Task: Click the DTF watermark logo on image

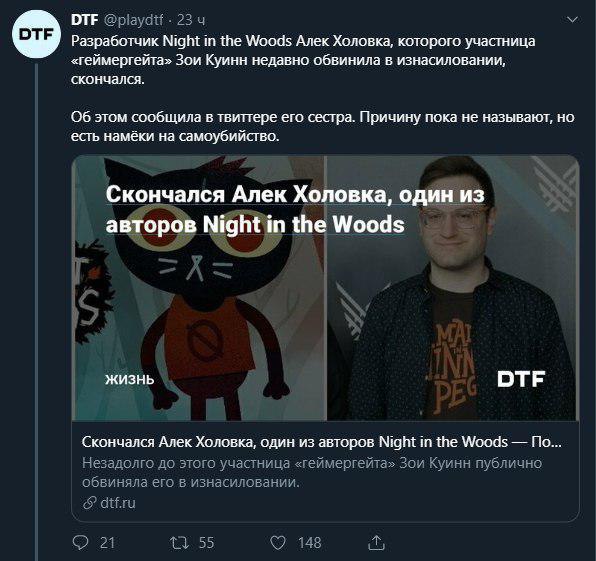Action: [521, 379]
